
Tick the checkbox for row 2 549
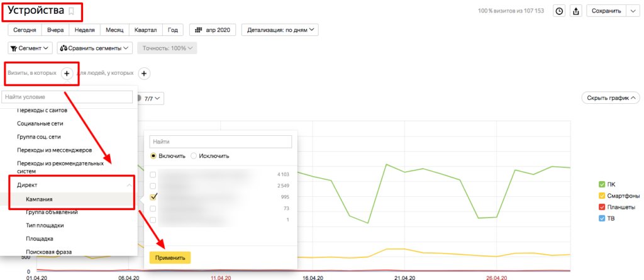153,186
